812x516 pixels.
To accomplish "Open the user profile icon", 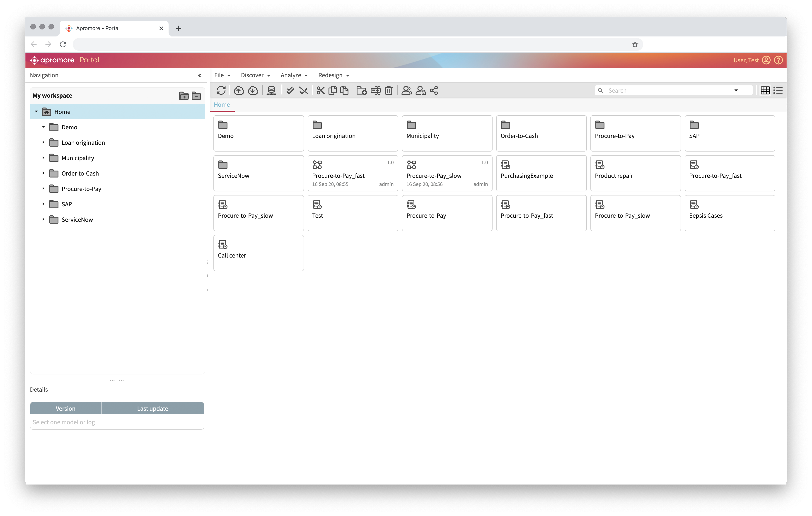I will coord(766,60).
